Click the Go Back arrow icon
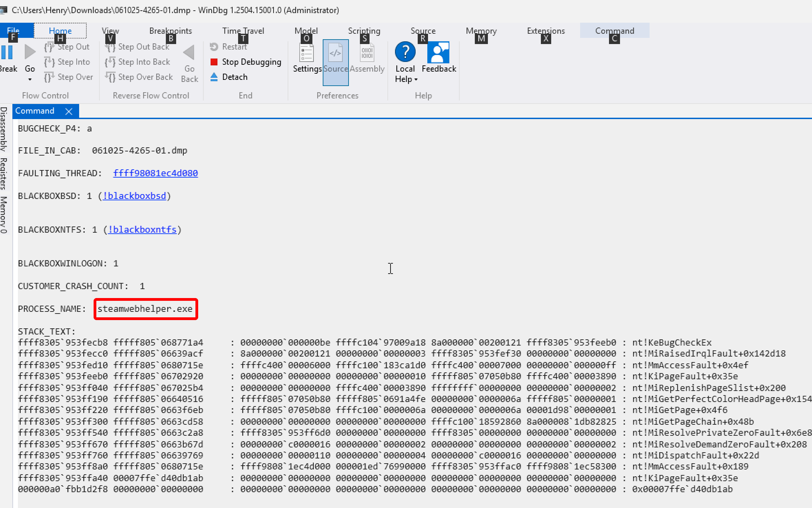The height and width of the screenshot is (508, 812). point(189,52)
